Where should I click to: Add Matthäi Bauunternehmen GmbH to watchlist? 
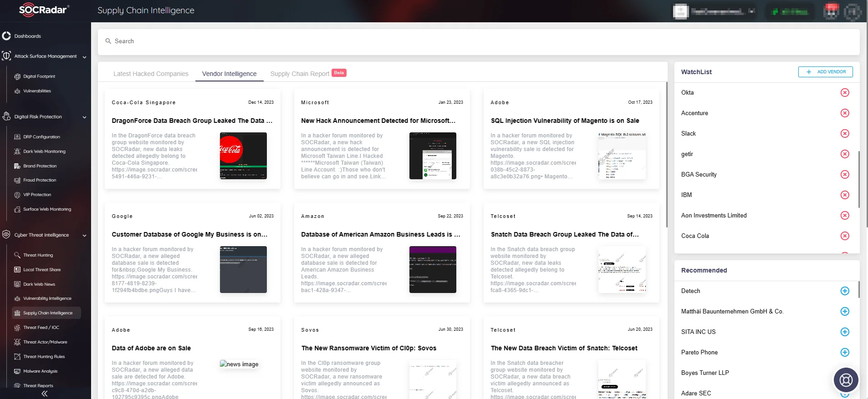845,312
